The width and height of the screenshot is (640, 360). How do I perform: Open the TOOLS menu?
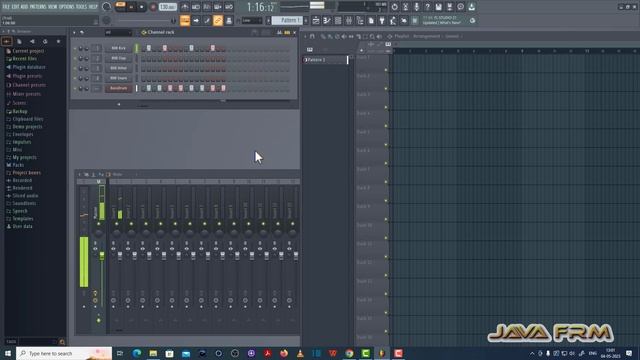click(x=81, y=7)
